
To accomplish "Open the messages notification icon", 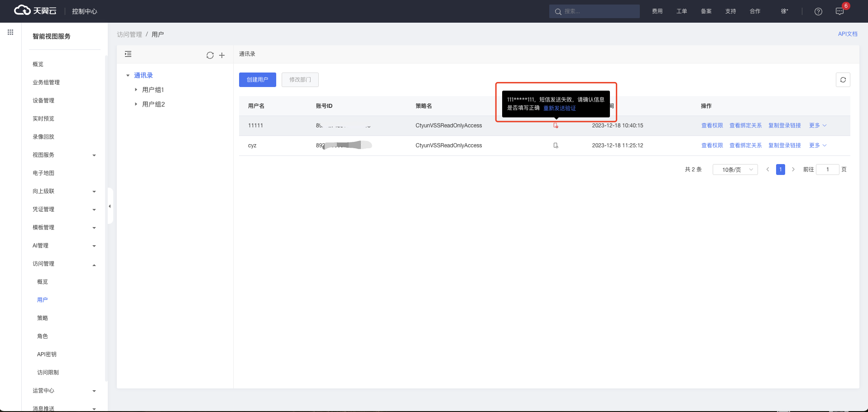I will (x=839, y=12).
